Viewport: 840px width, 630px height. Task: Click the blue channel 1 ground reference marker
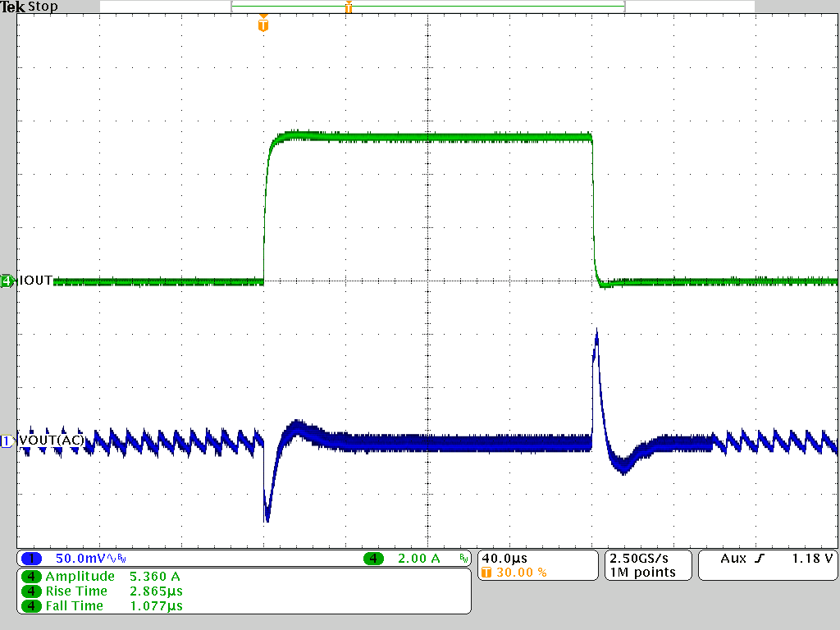[x=5, y=441]
